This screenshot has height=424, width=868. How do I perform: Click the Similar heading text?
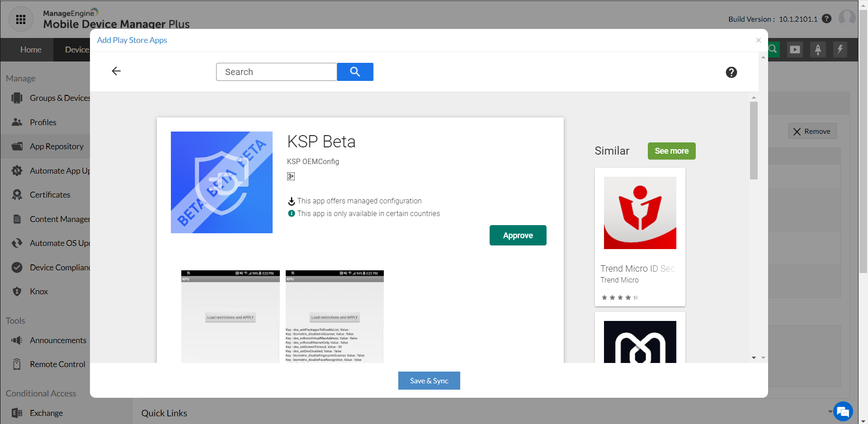pyautogui.click(x=612, y=151)
